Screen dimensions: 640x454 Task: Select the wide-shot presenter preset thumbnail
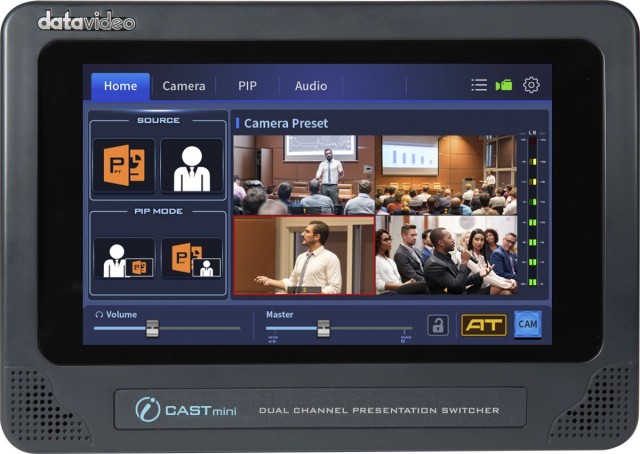click(304, 174)
